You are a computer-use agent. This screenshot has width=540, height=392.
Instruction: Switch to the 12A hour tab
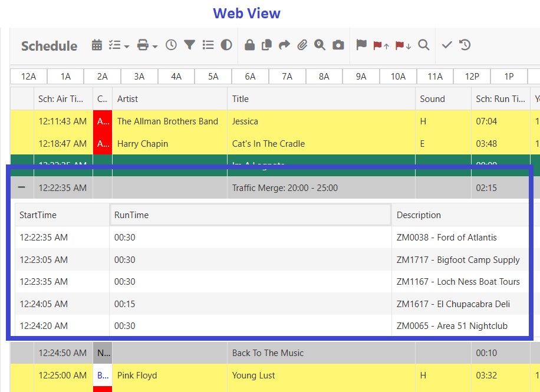tap(28, 76)
